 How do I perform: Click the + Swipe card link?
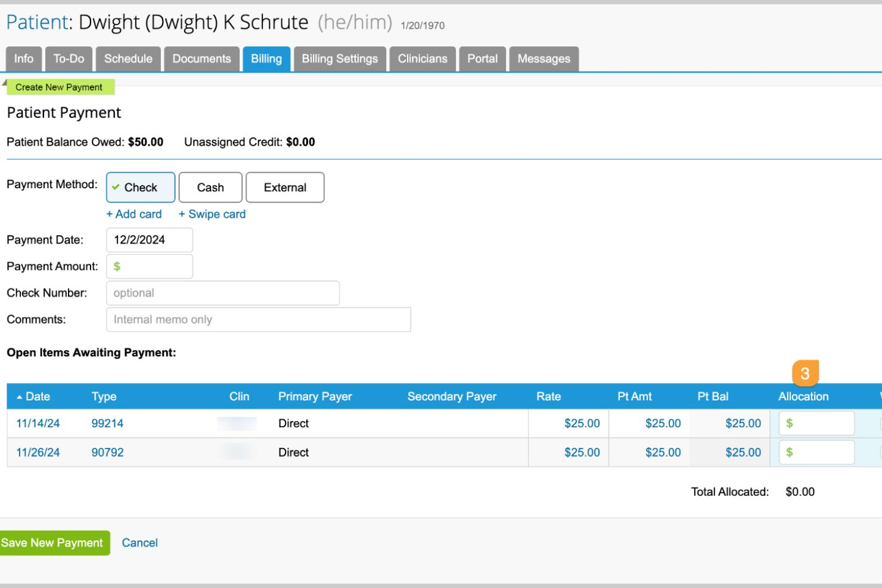(x=212, y=214)
